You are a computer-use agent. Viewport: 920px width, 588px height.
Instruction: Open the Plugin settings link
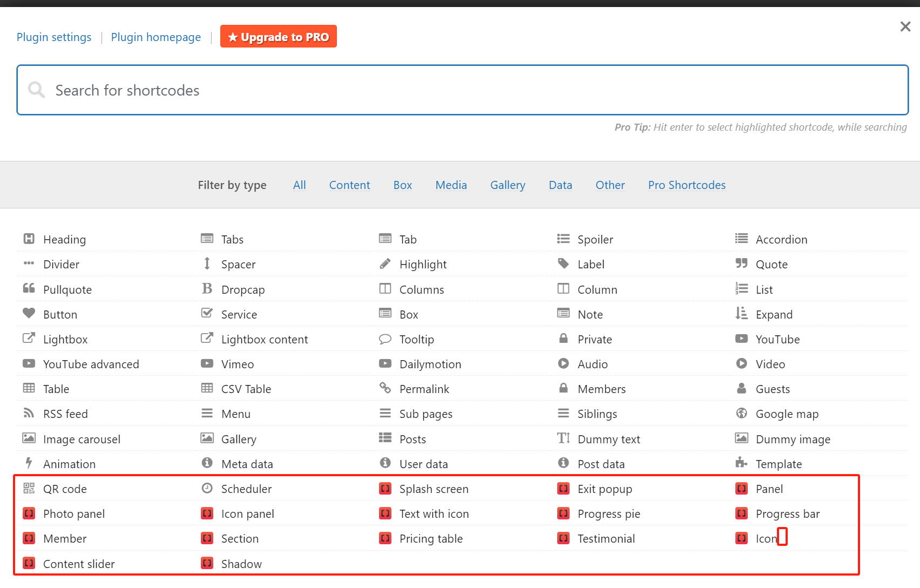coord(54,37)
